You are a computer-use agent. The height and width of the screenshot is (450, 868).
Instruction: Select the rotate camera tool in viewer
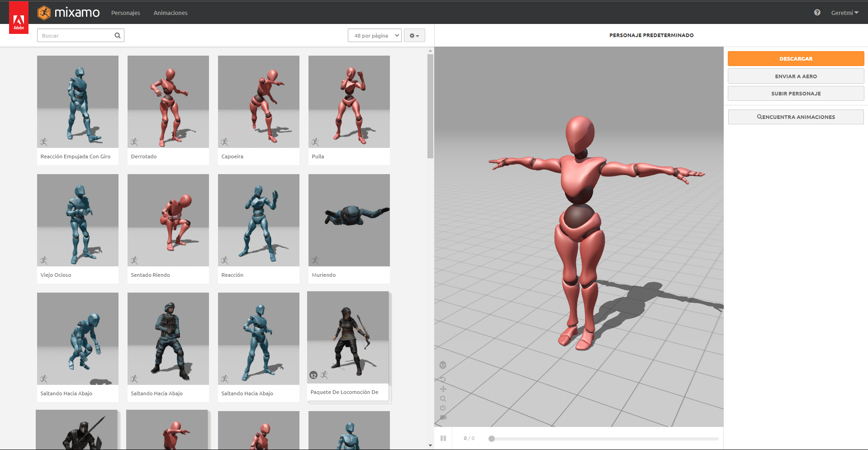coord(443,379)
